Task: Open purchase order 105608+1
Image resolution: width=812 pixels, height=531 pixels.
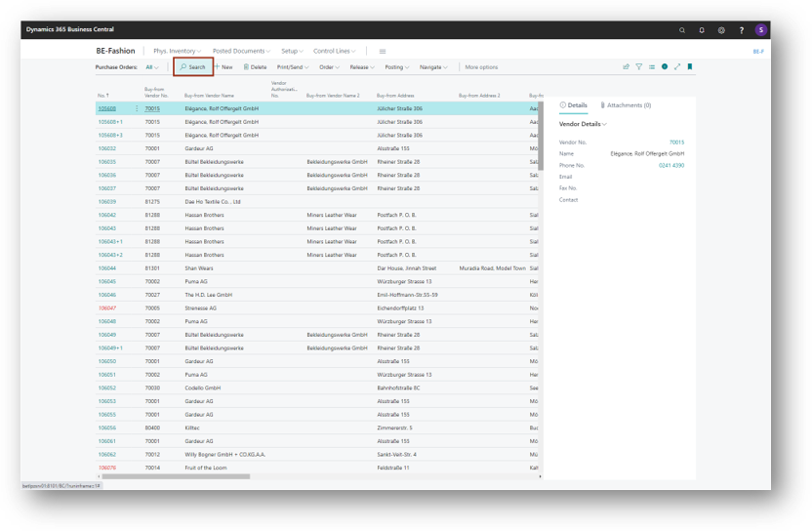Action: point(110,122)
